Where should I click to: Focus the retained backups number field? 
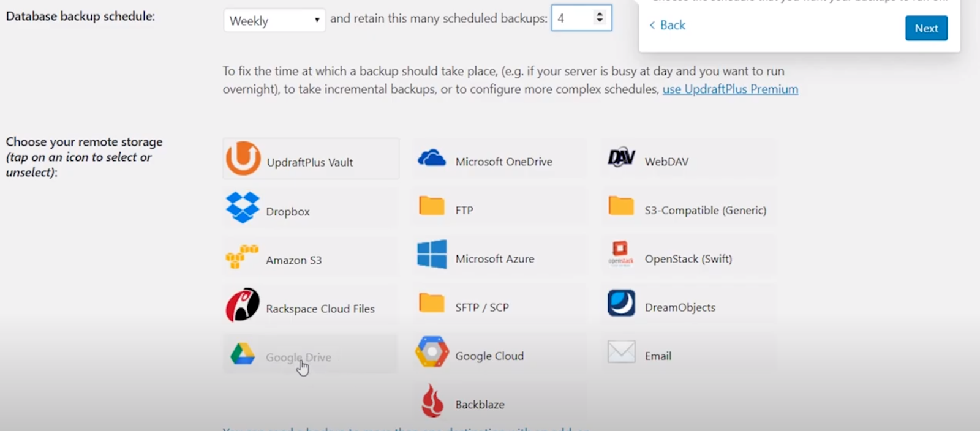pyautogui.click(x=581, y=18)
